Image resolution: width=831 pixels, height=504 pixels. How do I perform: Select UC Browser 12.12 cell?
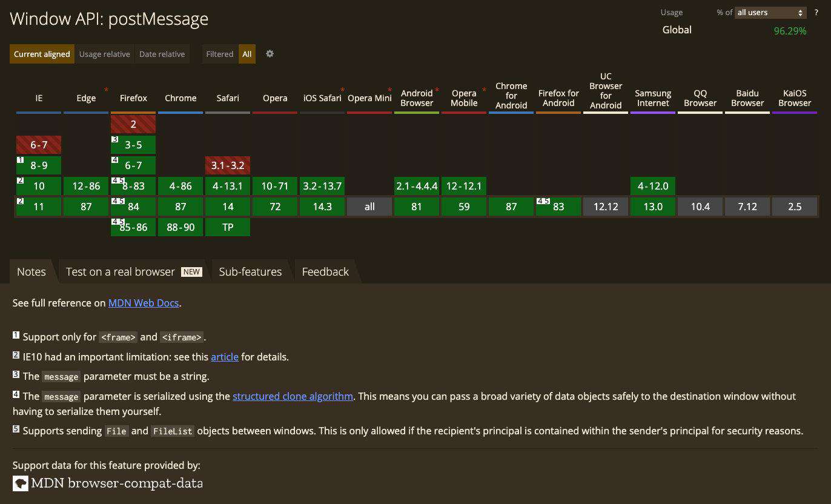click(606, 207)
